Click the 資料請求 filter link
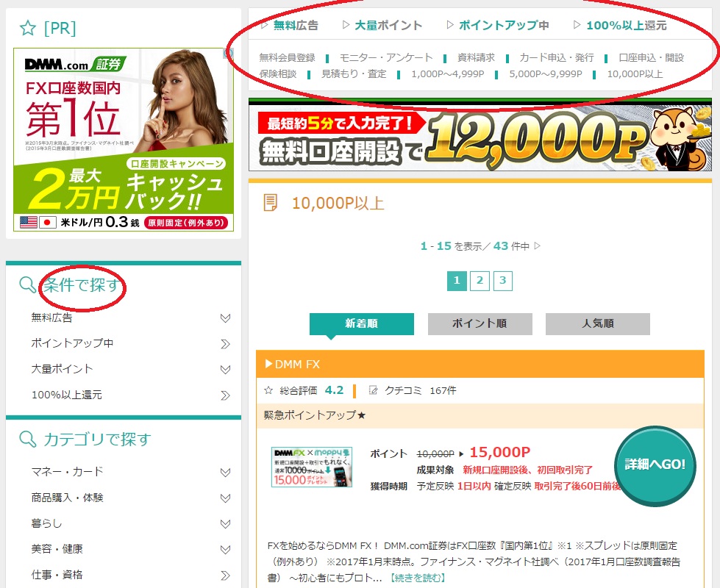Viewport: 720px width, 588px height. pyautogui.click(x=476, y=58)
